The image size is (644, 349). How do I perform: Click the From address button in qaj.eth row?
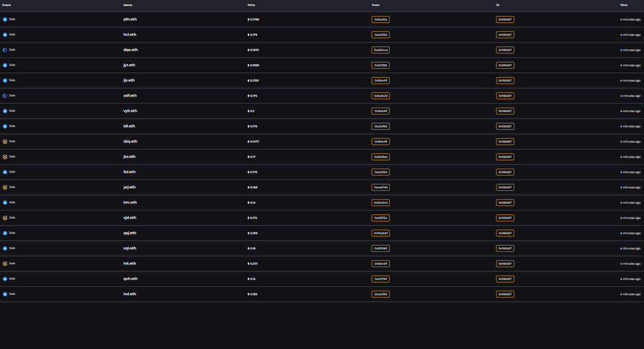point(380,233)
